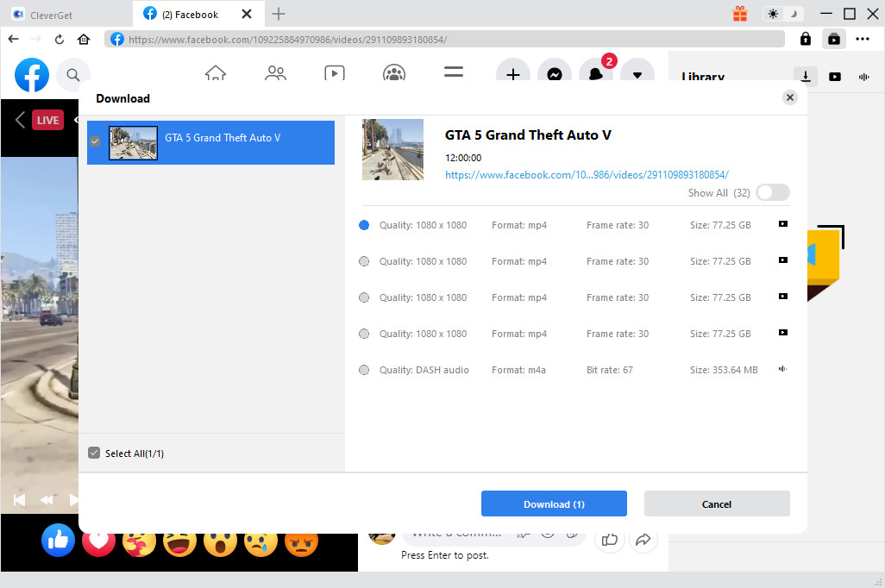
Task: Click the browser forward arrow
Action: click(x=35, y=39)
